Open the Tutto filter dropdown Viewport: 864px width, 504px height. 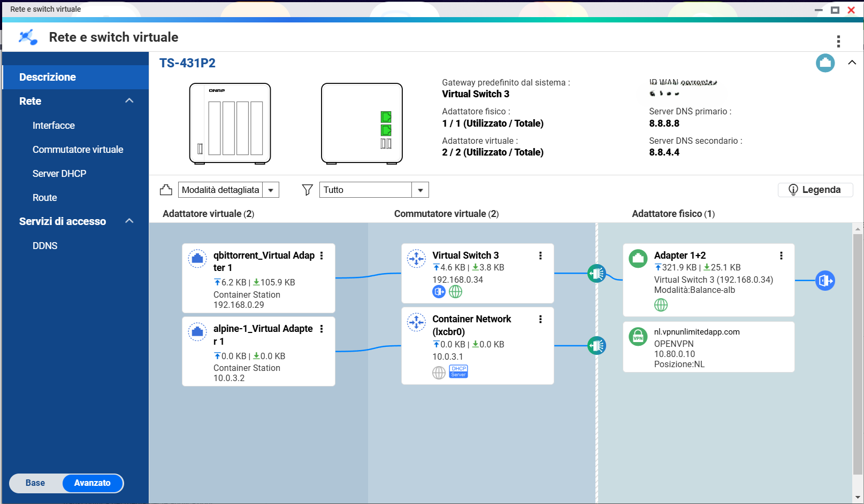[x=420, y=190]
